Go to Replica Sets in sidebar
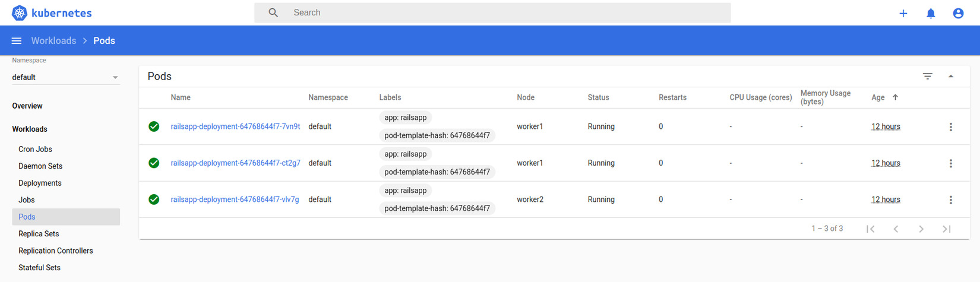 point(39,234)
